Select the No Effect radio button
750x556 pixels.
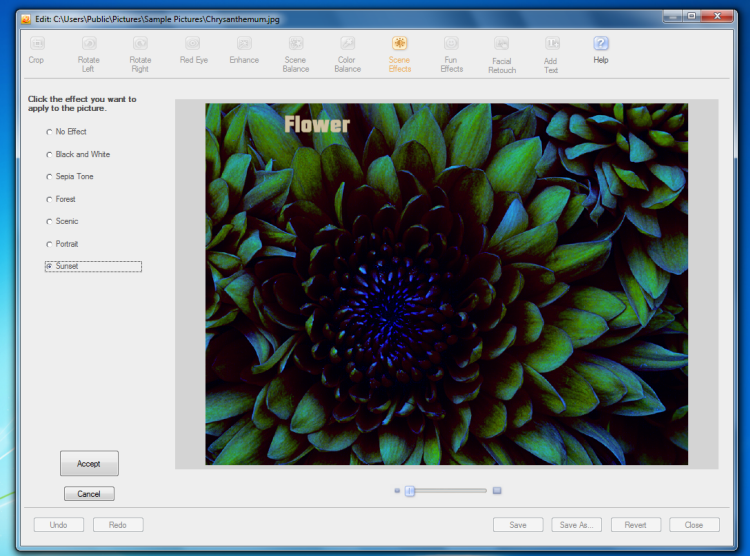click(x=49, y=132)
